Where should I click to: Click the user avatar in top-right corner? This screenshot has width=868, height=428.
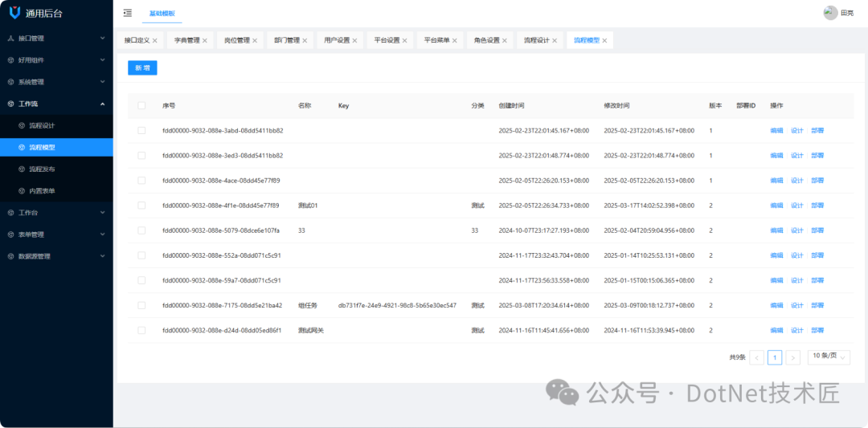tap(830, 13)
